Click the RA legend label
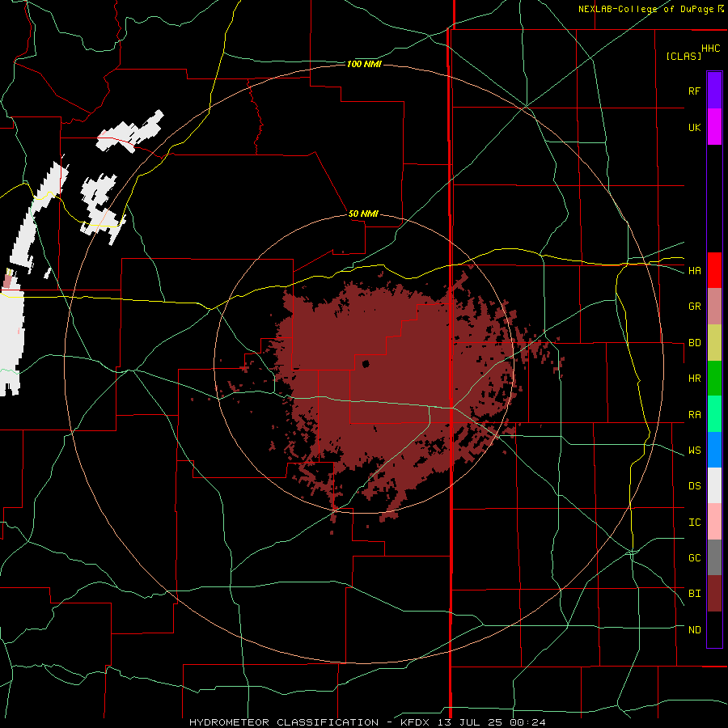The height and width of the screenshot is (728, 728). (x=694, y=415)
